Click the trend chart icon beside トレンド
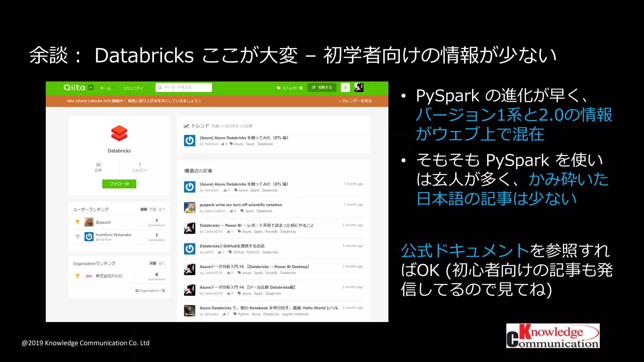Screen dimensions: 644x362 pyautogui.click(x=186, y=126)
